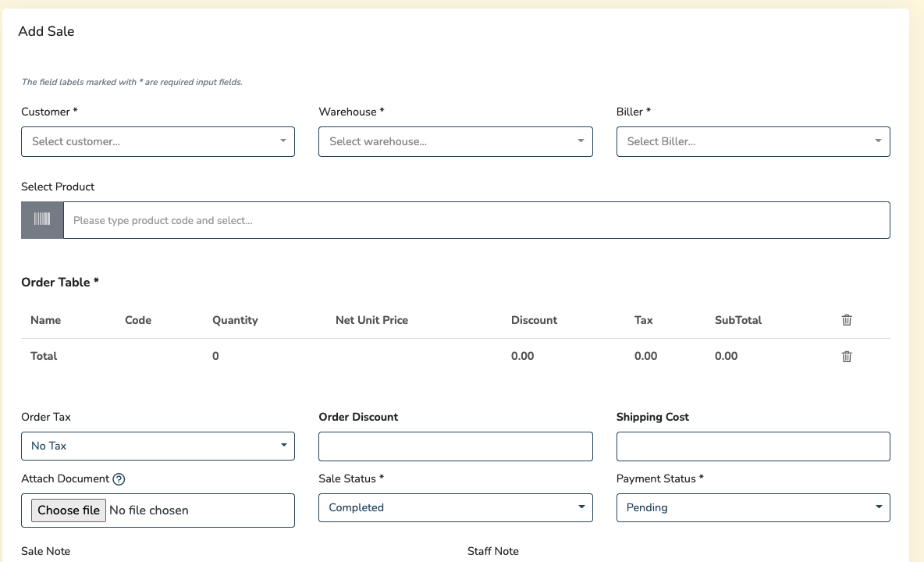Click the trash icon in table header
924x562 pixels.
tap(847, 320)
